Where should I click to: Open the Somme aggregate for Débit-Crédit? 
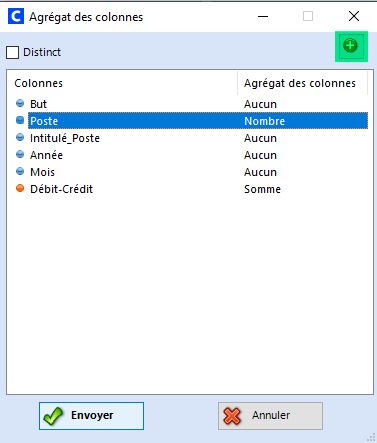tap(262, 189)
